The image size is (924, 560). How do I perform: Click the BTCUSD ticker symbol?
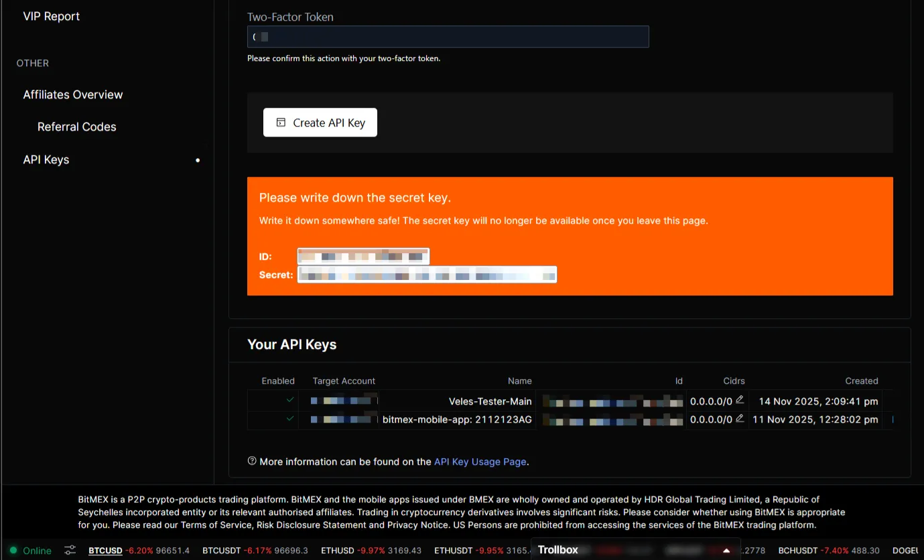point(105,551)
